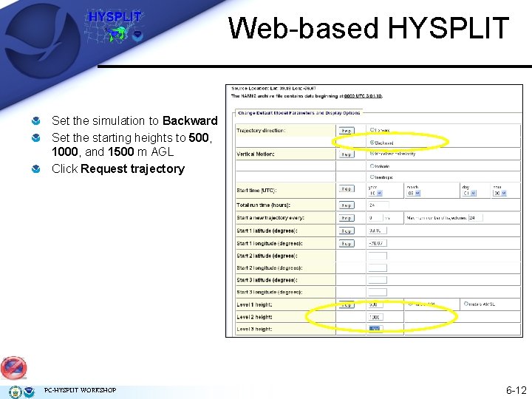Select the Backward trajectory direction radio
This screenshot has width=532, height=399.
[x=372, y=143]
